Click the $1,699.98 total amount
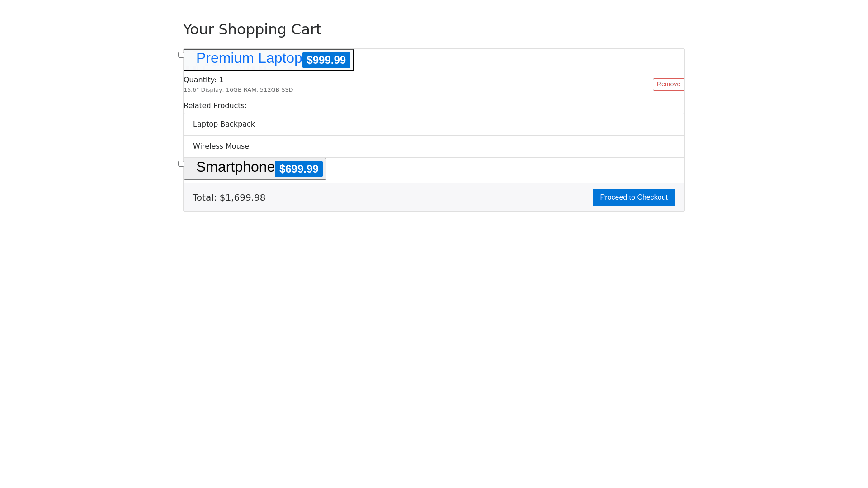Screen dimensions: 868x488 (x=242, y=197)
